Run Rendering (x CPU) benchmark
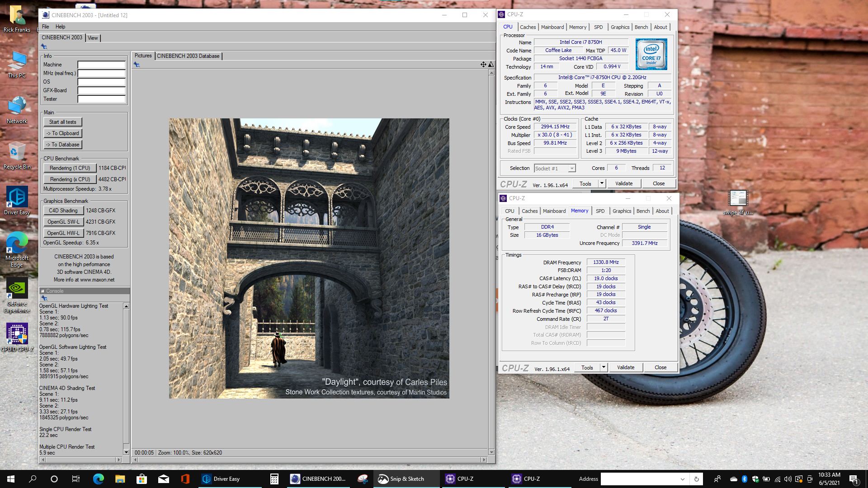The width and height of the screenshot is (868, 488). point(70,179)
